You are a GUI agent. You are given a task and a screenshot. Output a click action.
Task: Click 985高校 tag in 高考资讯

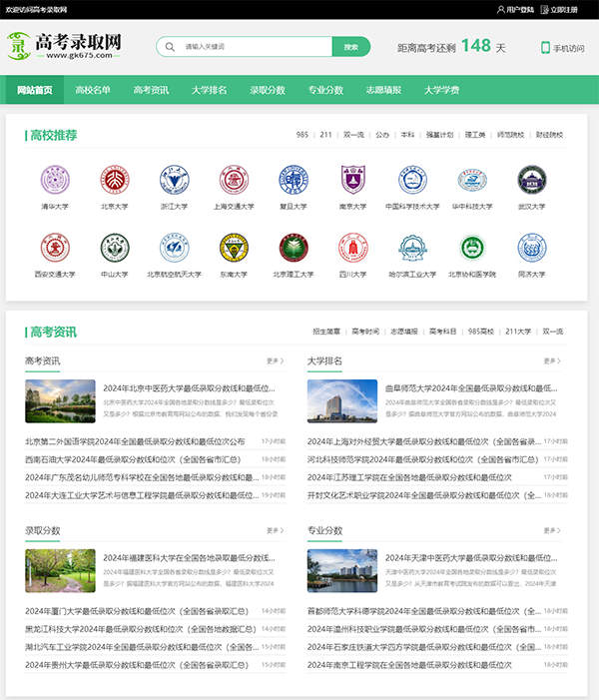[481, 332]
